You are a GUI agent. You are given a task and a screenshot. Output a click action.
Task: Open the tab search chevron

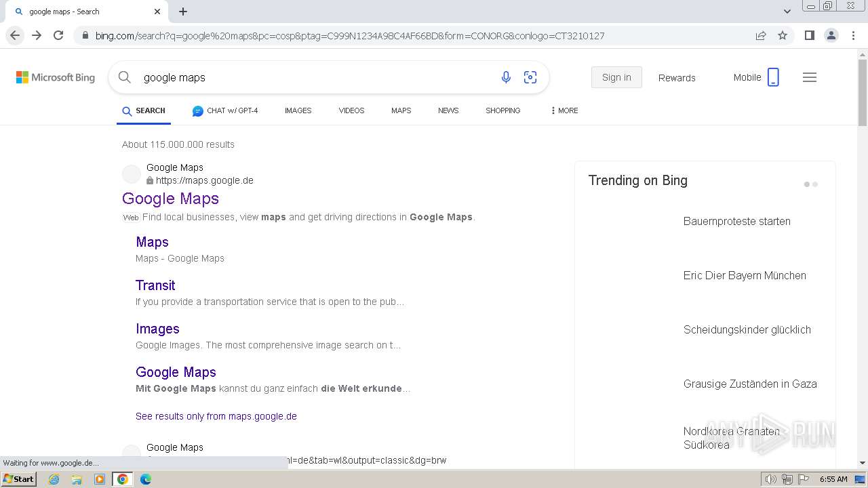click(787, 12)
